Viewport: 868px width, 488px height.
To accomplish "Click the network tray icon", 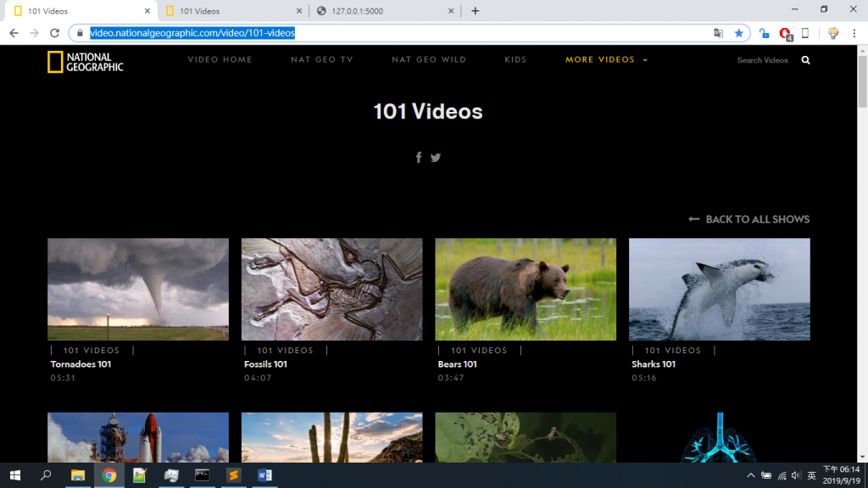I will [782, 475].
